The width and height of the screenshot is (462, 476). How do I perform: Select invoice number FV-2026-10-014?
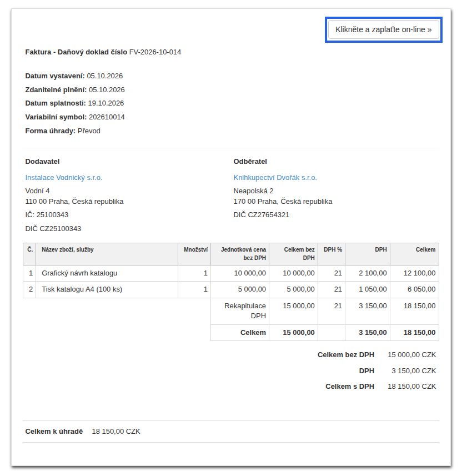pyautogui.click(x=155, y=52)
